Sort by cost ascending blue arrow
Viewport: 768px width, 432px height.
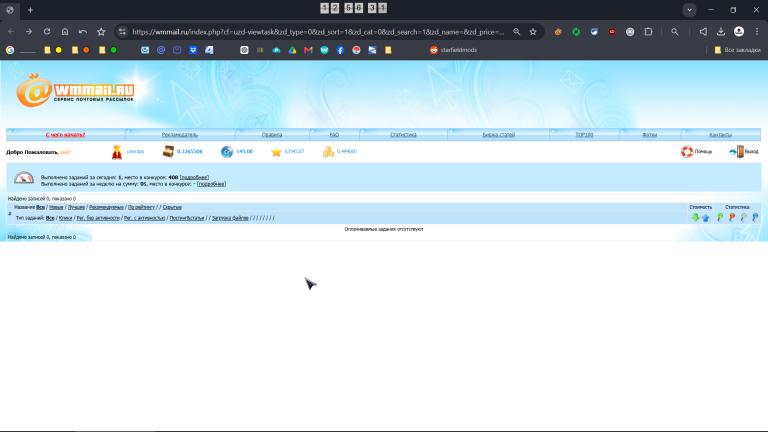[x=706, y=217]
